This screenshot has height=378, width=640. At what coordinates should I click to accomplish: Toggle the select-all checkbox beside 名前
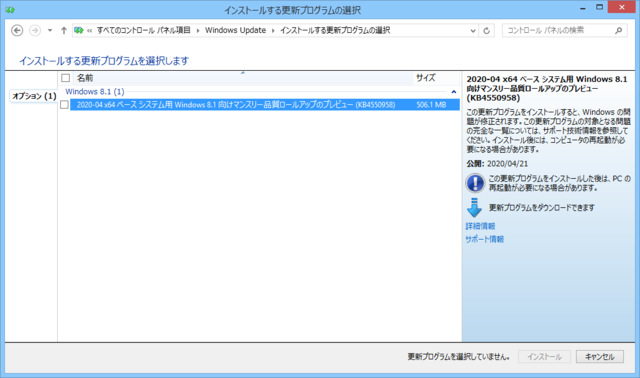[x=65, y=78]
